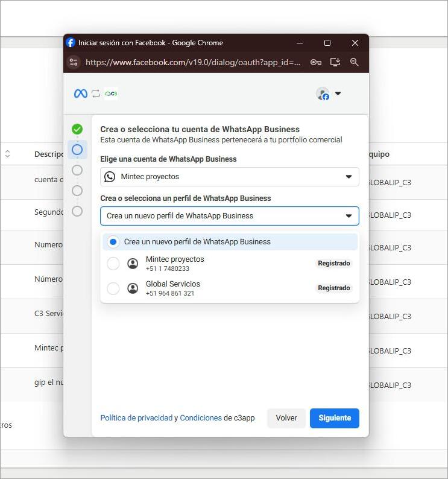The height and width of the screenshot is (479, 448).
Task: Click the Facebook profile avatar icon
Action: click(323, 94)
